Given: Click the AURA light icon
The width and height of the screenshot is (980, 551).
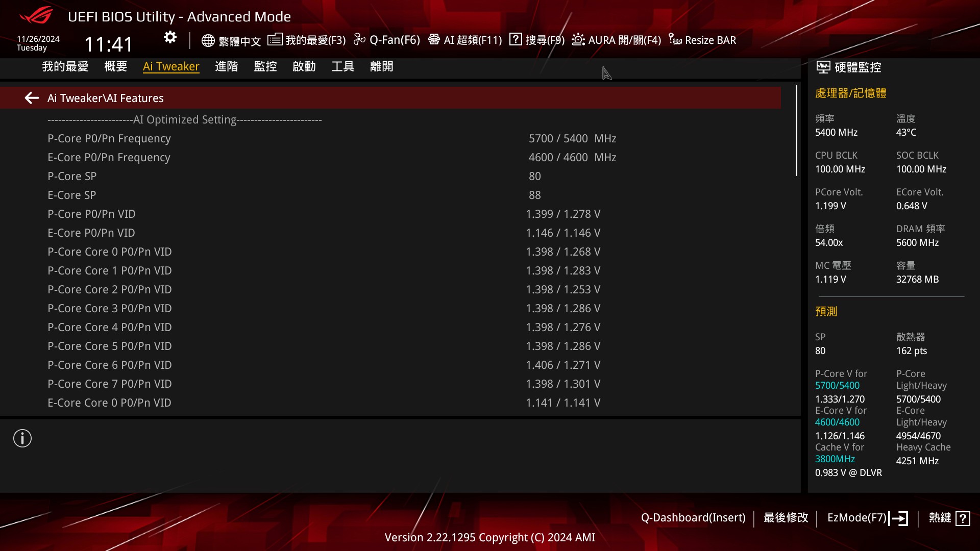Looking at the screenshot, I should coord(578,39).
